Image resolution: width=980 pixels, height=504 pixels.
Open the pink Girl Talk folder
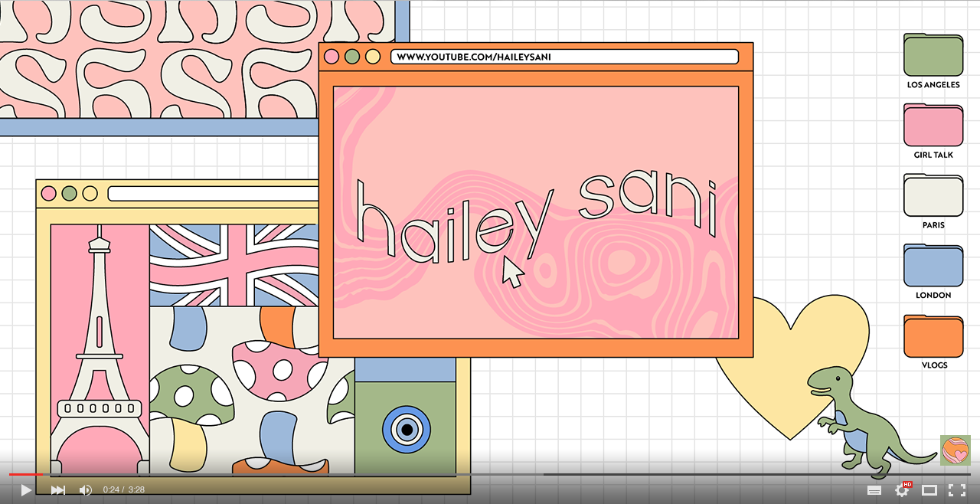point(933,126)
